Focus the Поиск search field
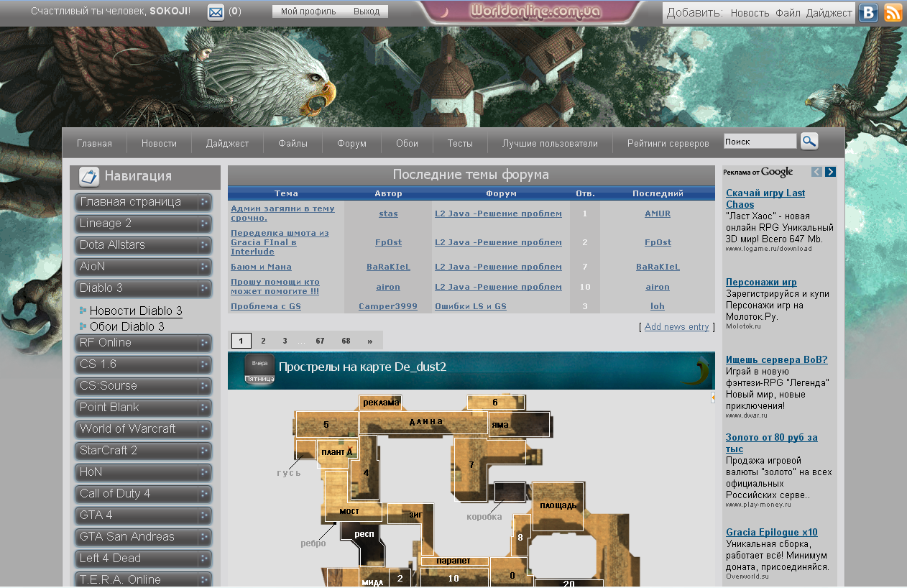 760,142
